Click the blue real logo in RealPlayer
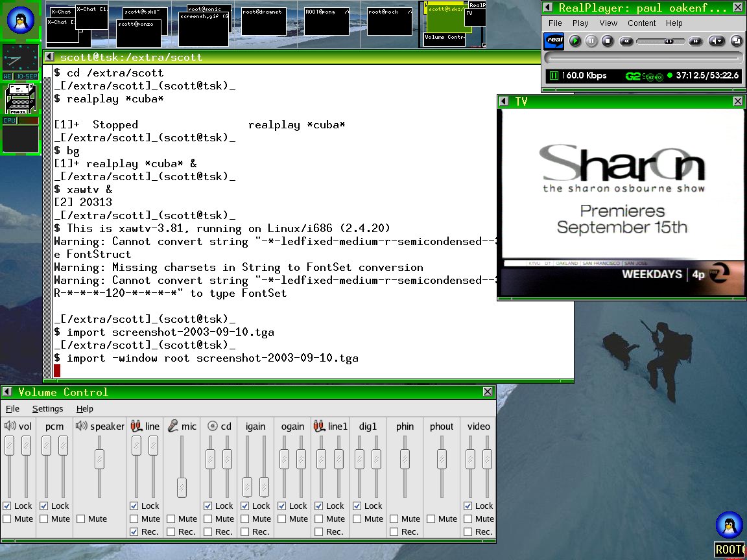The height and width of the screenshot is (560, 747). (554, 41)
